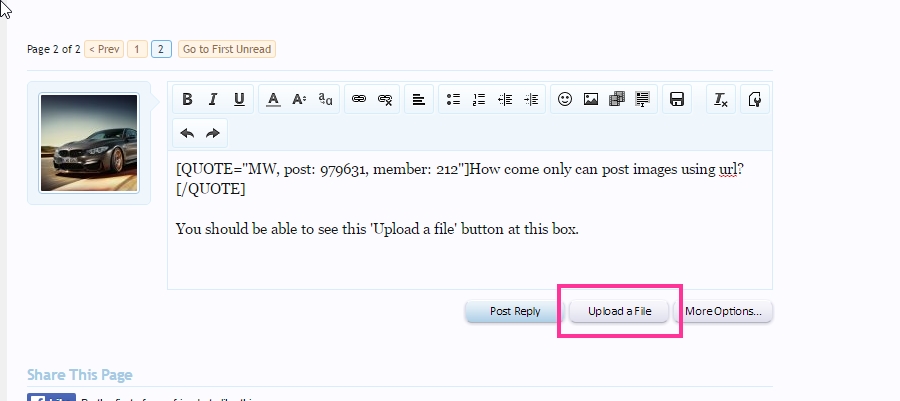This screenshot has height=401, width=900.
Task: Save draft using floppy disk icon
Action: 677,99
